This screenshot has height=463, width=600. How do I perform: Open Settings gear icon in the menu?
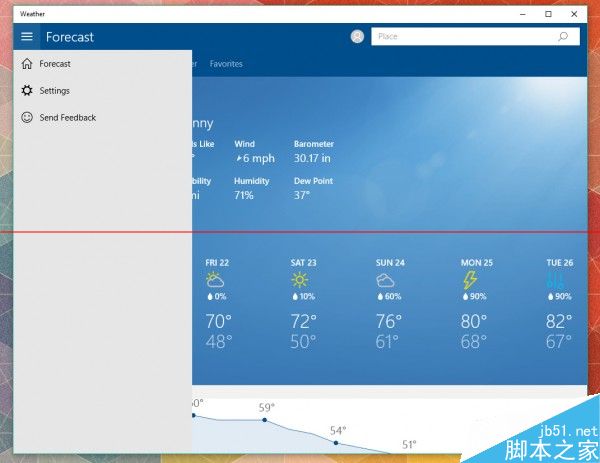[x=27, y=91]
